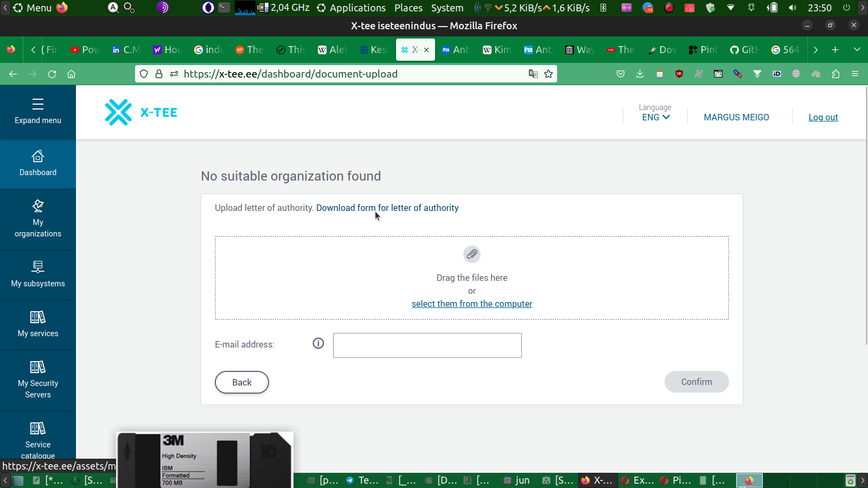Click the X-tee logo
This screenshot has width=868, height=488.
tap(141, 112)
